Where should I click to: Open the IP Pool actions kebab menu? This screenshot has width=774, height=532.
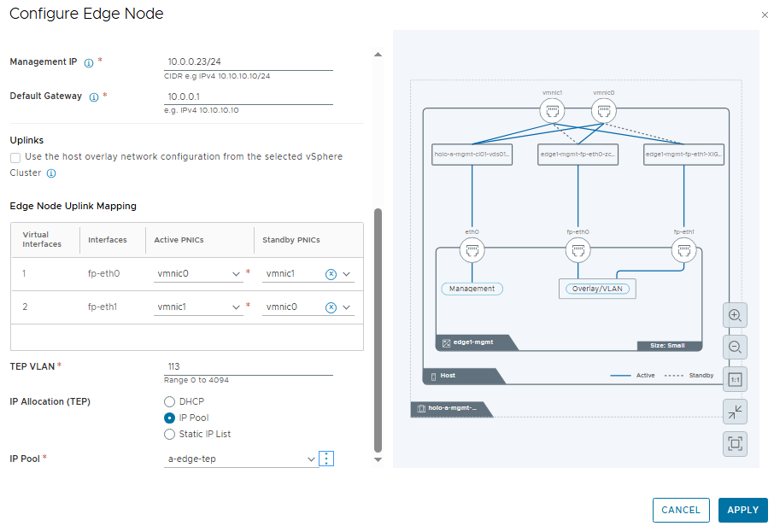326,459
